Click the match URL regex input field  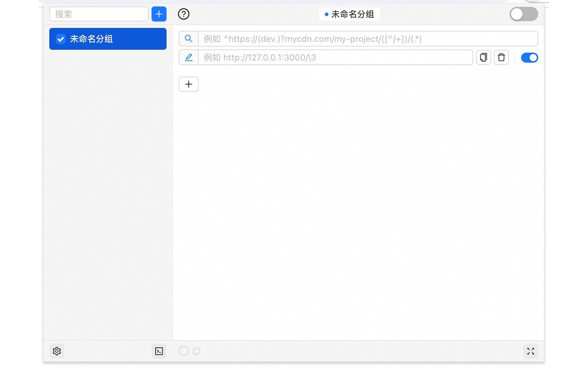coord(367,39)
